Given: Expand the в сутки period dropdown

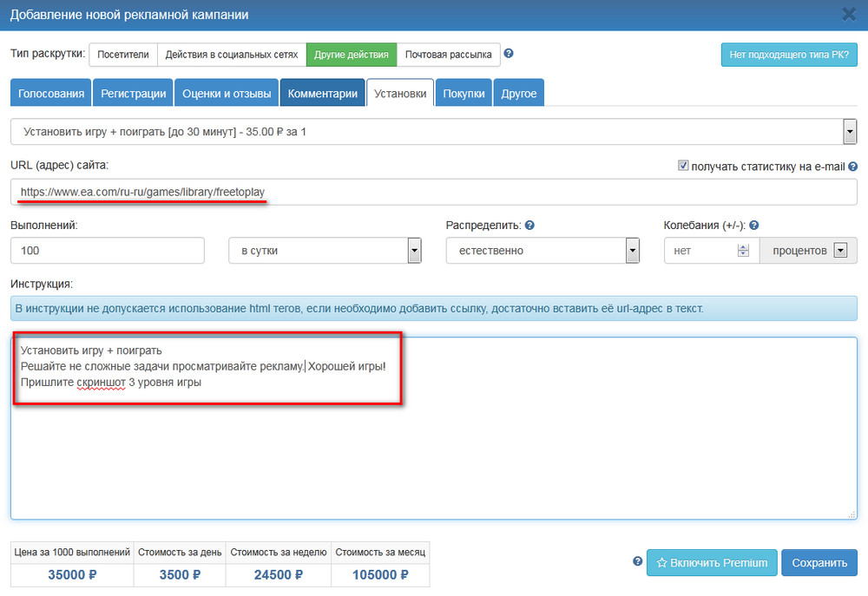Looking at the screenshot, I should tap(414, 251).
